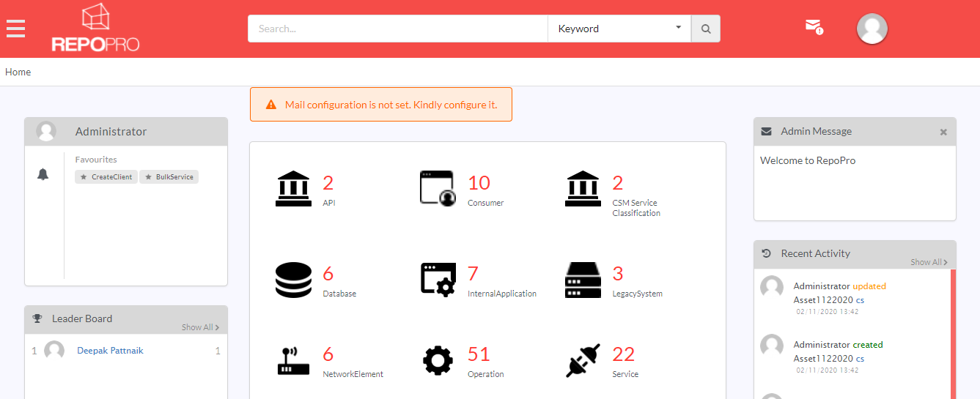Click the RepoPro logo

(x=95, y=28)
